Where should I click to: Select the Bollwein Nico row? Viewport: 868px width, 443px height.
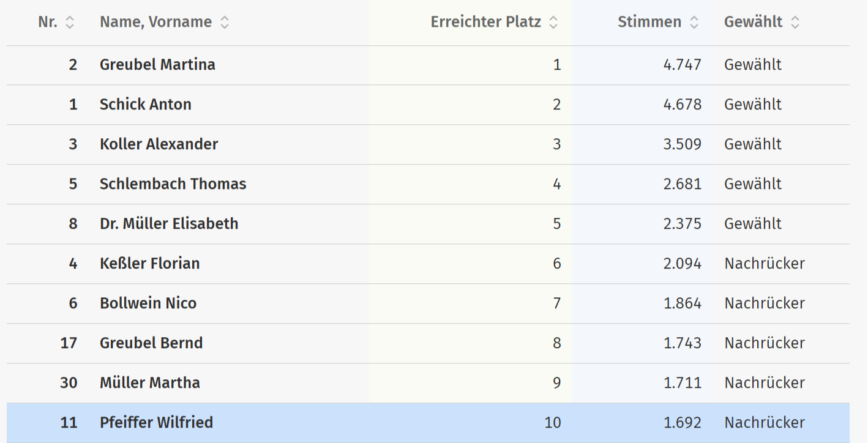coord(148,303)
